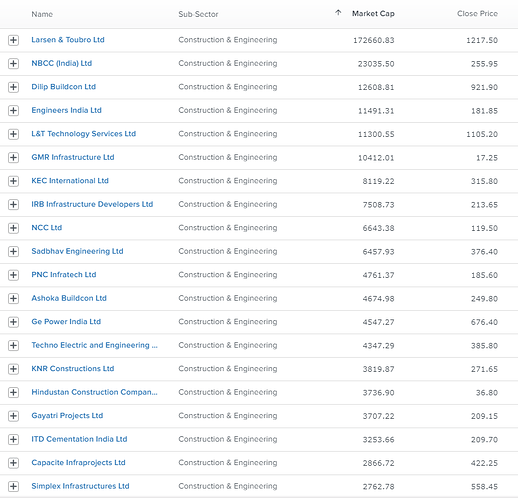This screenshot has width=518, height=500.
Task: Open the Techno Electric and Engineering link
Action: 94,345
